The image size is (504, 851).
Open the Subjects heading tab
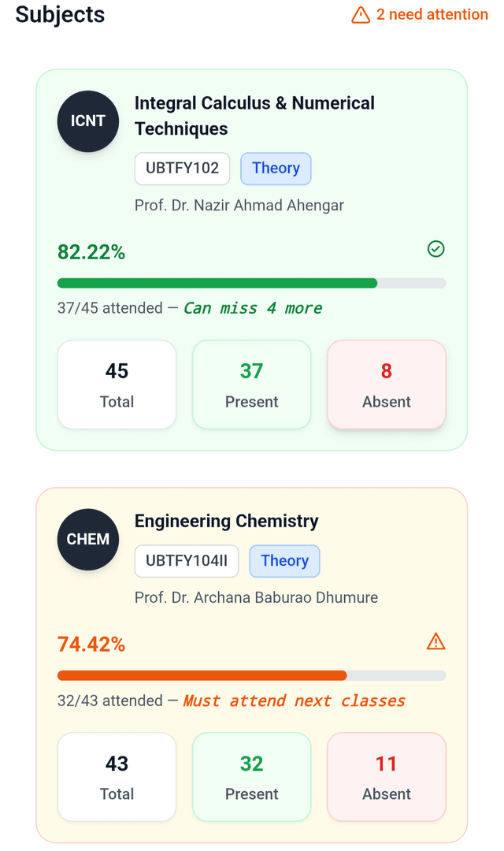(60, 14)
